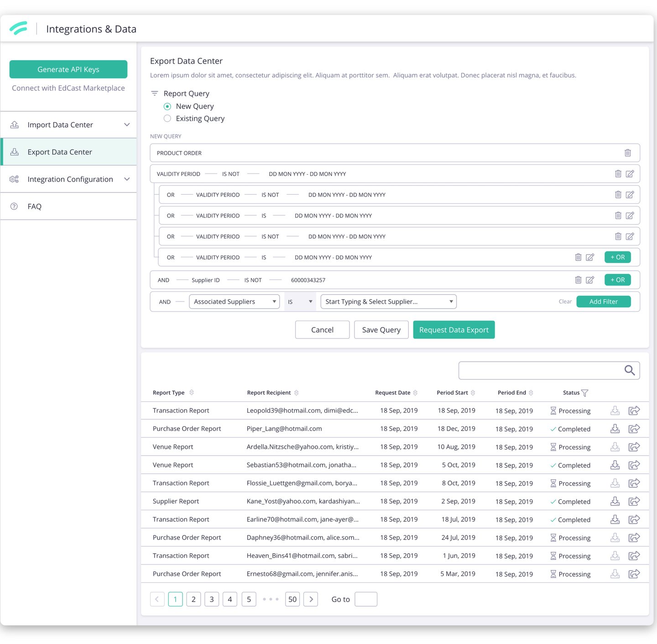Edit the Supplier ID filter condition
Image resolution: width=657 pixels, height=644 pixels.
pos(590,280)
